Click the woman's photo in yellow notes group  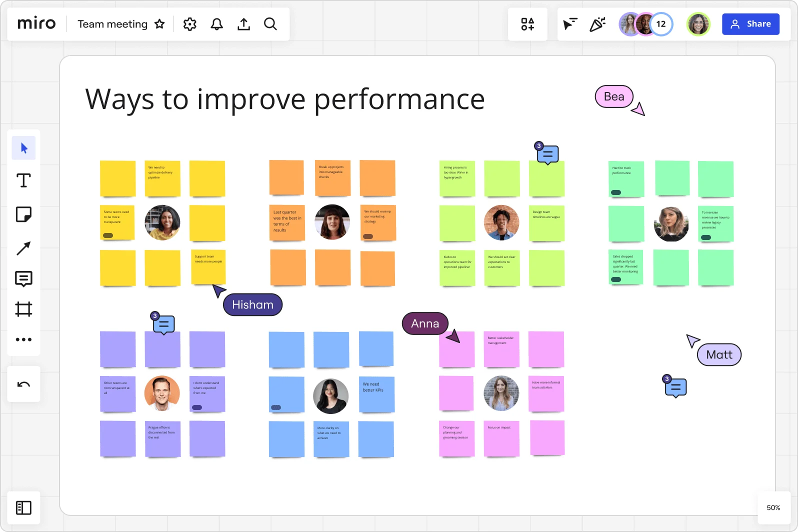pos(162,222)
